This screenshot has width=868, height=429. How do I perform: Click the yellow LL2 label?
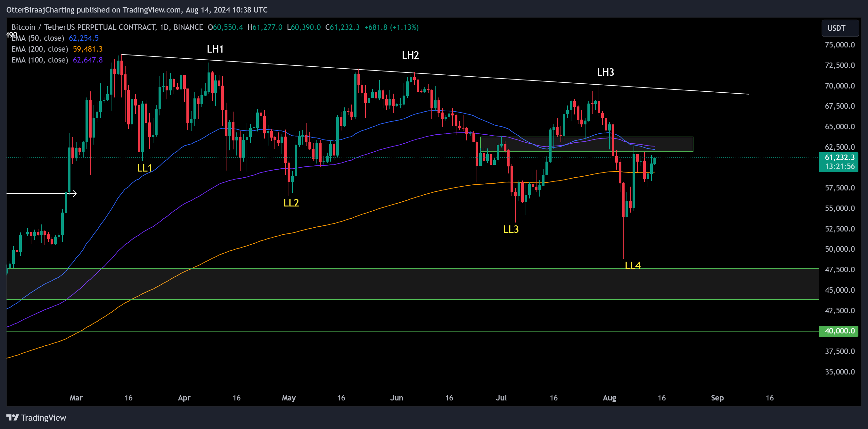pos(291,203)
